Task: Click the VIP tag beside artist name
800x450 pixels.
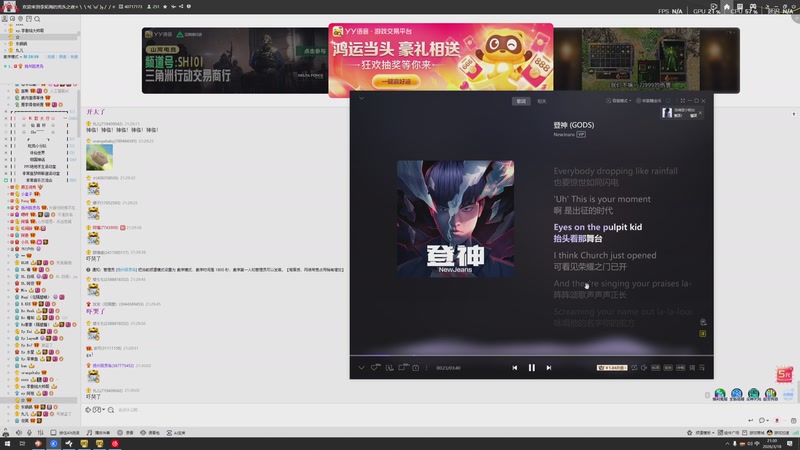Action: coord(581,135)
